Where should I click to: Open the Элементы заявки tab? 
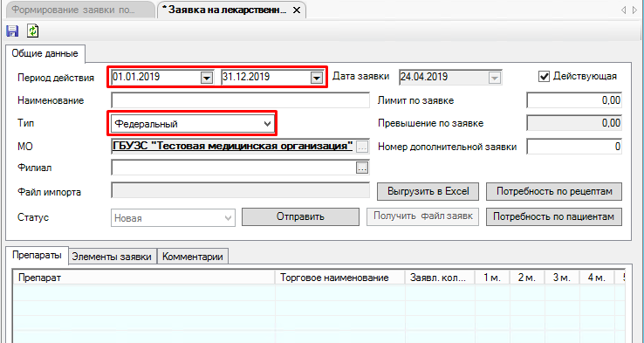click(x=112, y=257)
